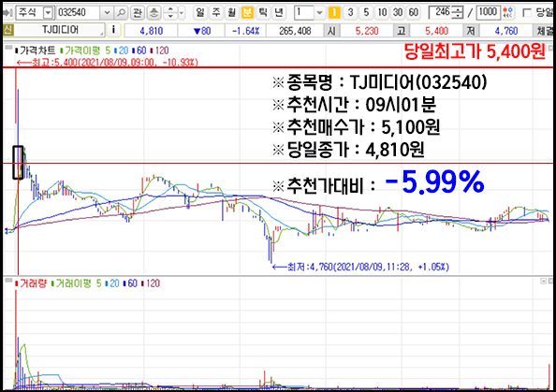
Task: Click the 체결 button at right edge
Action: (544, 31)
